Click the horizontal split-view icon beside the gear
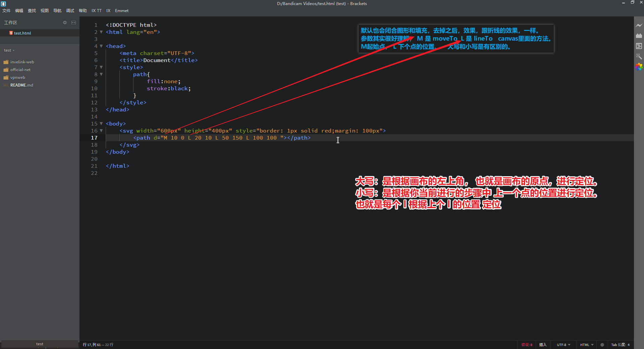This screenshot has width=644, height=349. 74,22
